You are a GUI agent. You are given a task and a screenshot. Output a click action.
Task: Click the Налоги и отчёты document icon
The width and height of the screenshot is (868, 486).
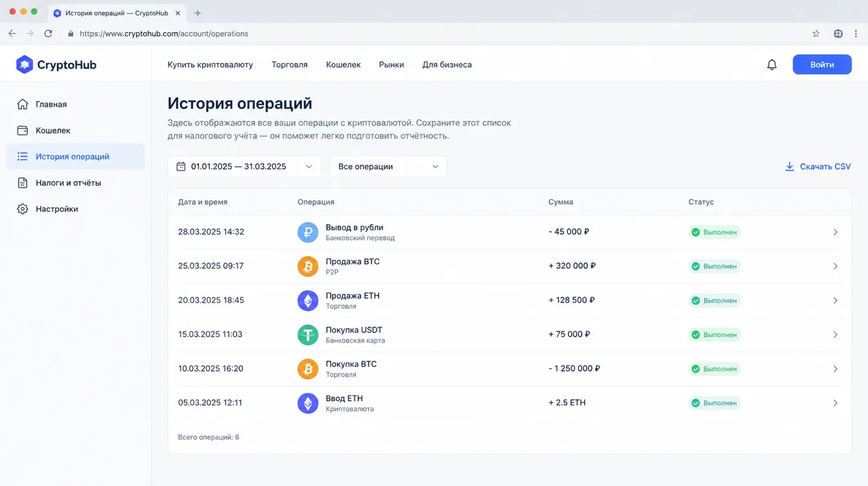click(23, 183)
